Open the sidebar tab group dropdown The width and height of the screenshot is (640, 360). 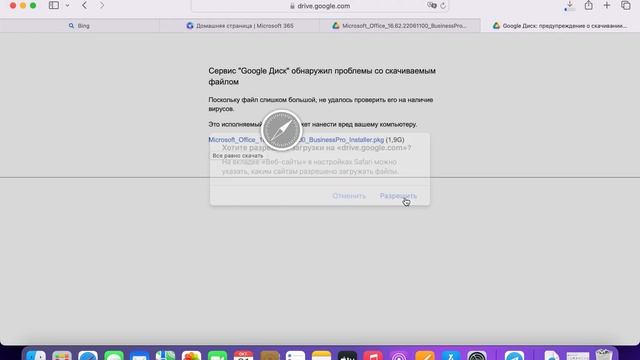[x=67, y=6]
